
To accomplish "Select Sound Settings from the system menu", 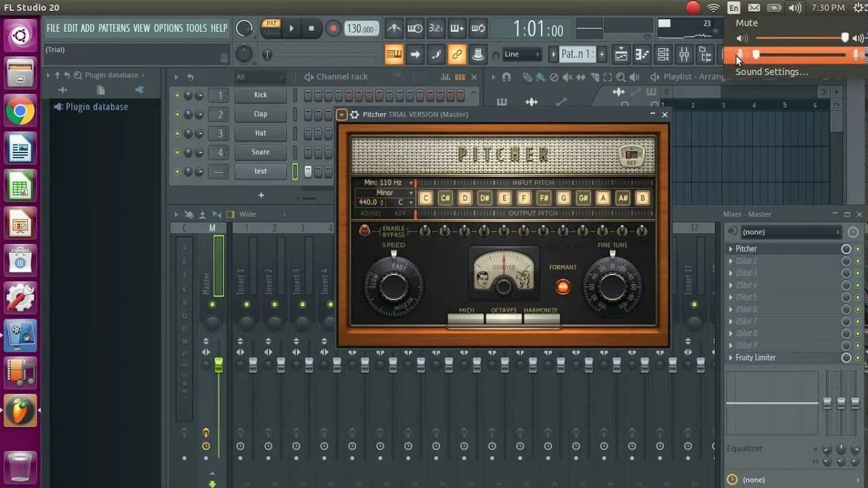I will (772, 72).
